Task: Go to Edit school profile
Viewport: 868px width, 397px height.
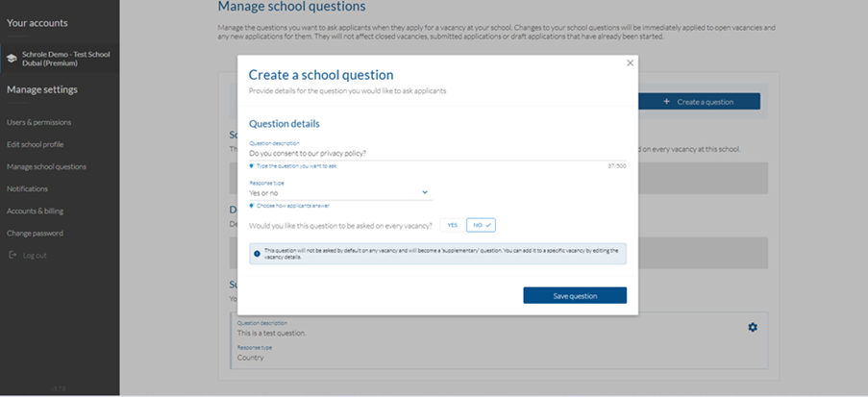Action: click(x=35, y=144)
